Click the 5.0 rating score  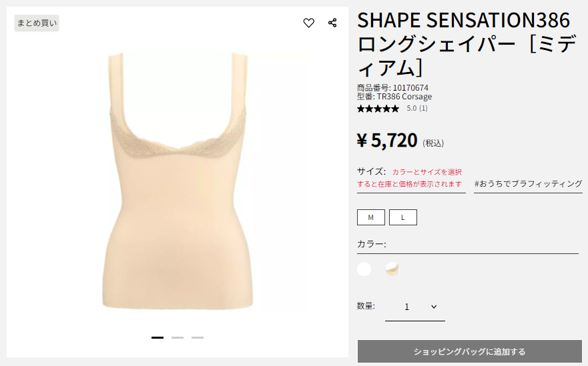pos(412,108)
